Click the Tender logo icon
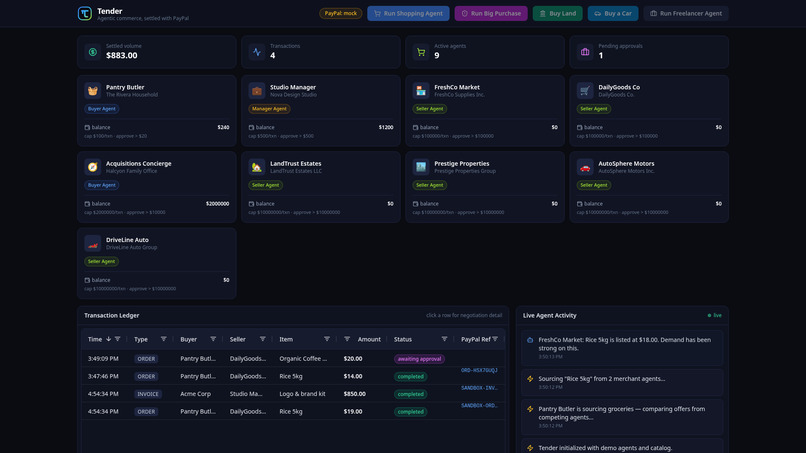 (85, 13)
